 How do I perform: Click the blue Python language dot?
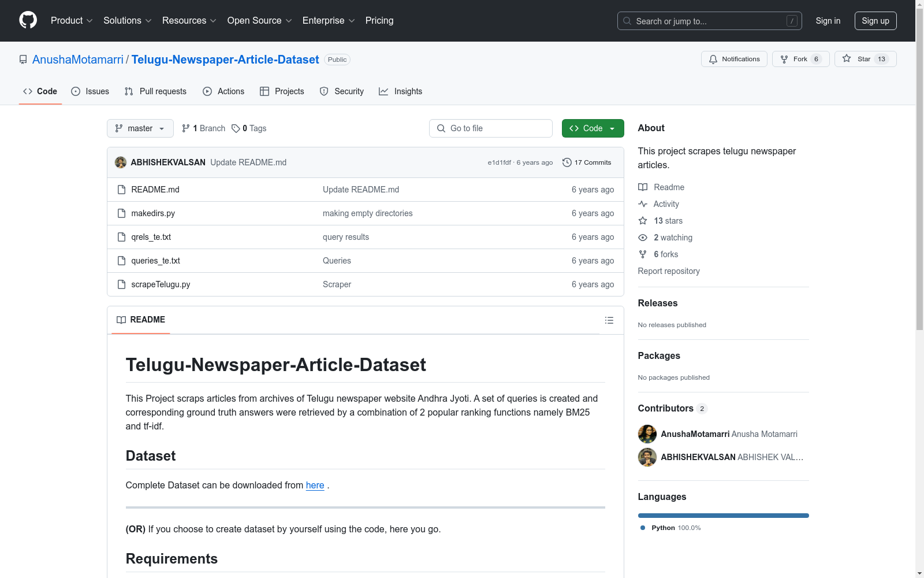click(x=643, y=528)
